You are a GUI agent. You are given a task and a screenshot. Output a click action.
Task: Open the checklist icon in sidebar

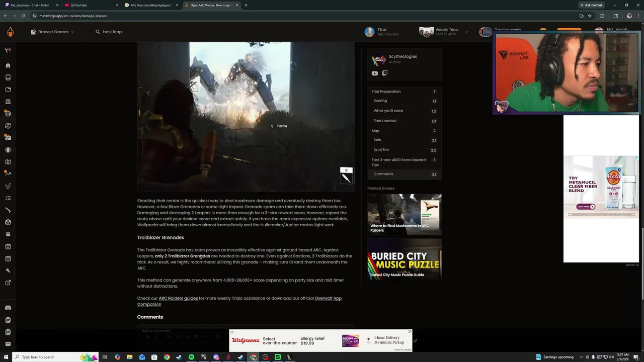(8, 198)
